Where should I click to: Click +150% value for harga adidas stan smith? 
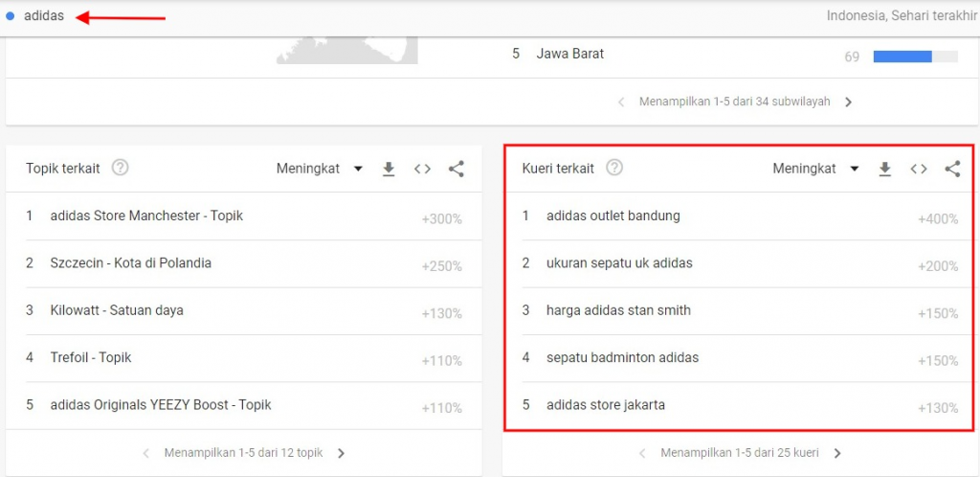click(x=938, y=314)
